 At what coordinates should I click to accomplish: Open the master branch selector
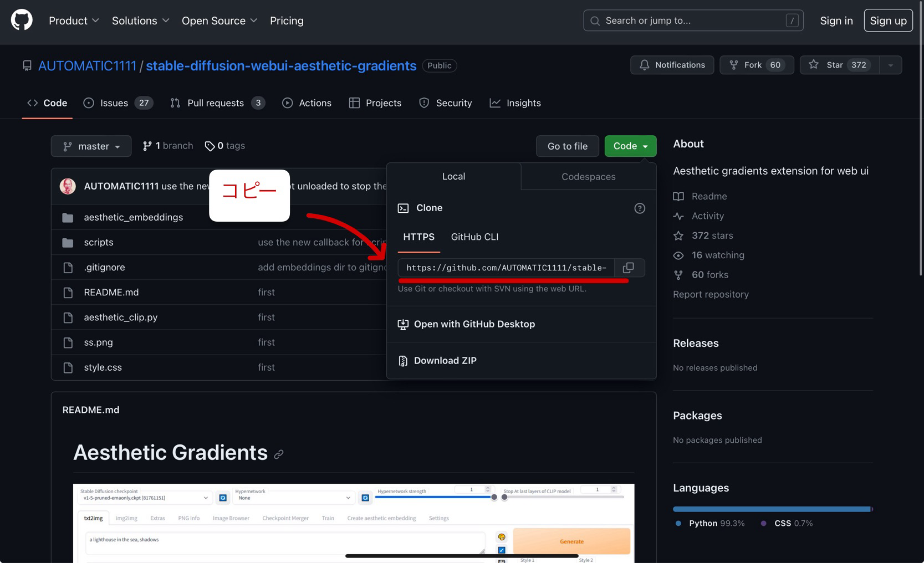(x=91, y=146)
